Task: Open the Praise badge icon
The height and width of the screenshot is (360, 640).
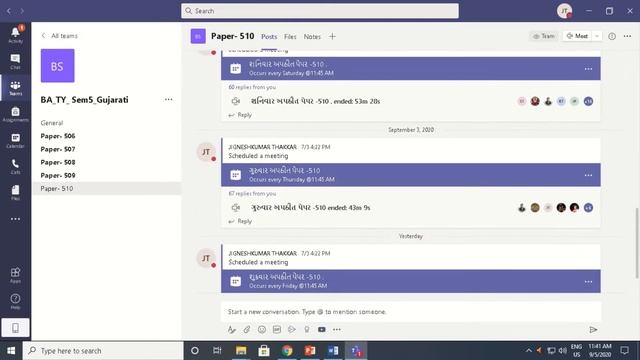Action: pyautogui.click(x=307, y=329)
